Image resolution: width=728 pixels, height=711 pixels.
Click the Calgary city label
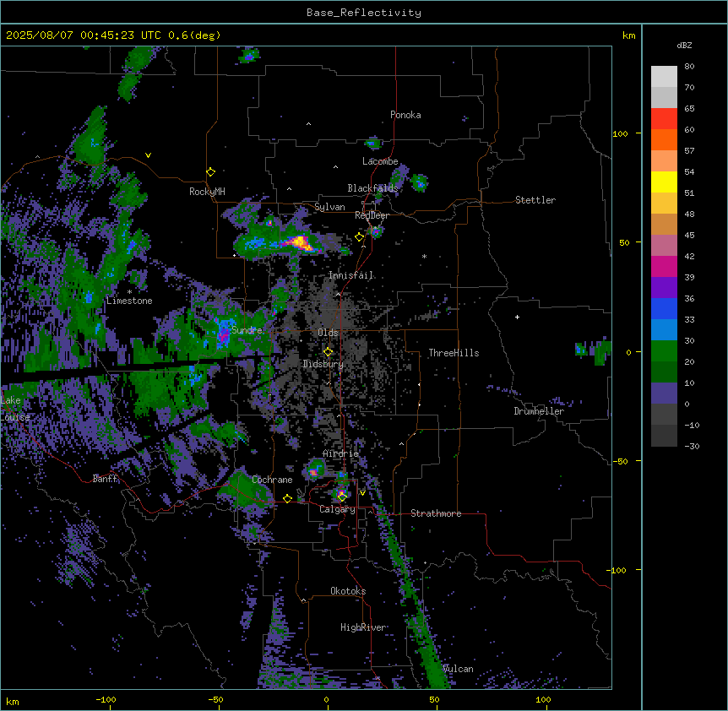(337, 509)
